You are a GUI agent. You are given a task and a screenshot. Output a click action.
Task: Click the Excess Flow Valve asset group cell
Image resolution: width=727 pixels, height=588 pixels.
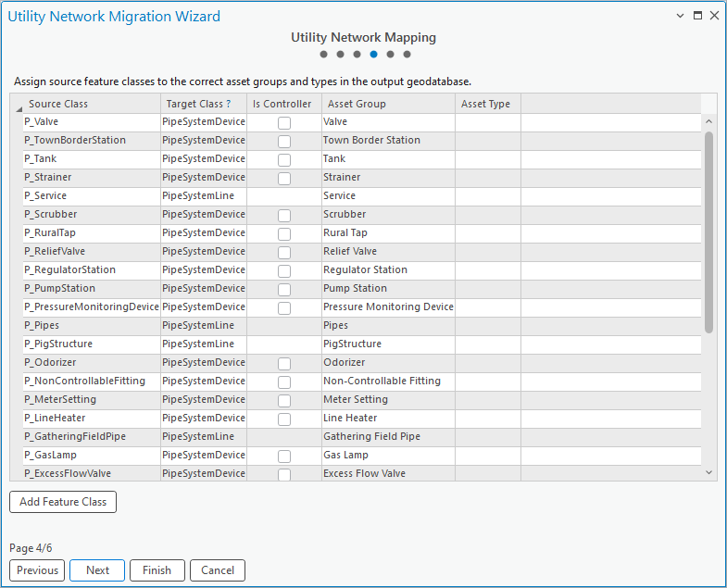coord(389,473)
